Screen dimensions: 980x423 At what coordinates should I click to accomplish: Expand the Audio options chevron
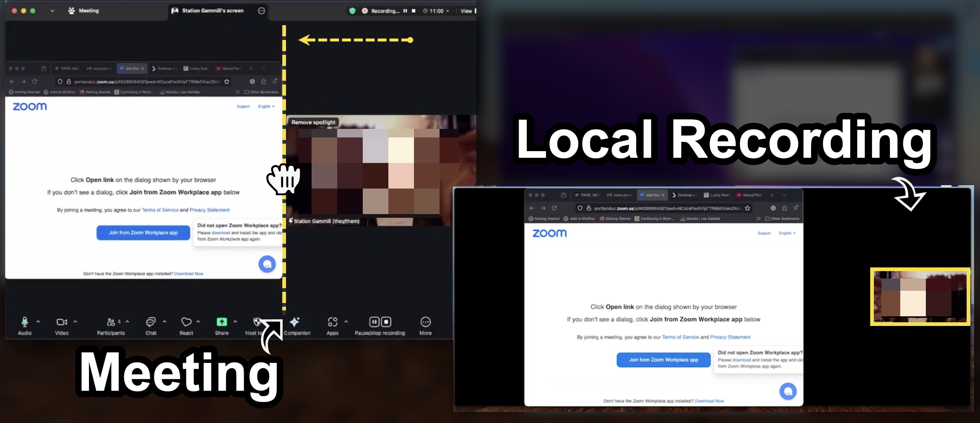[x=38, y=322]
